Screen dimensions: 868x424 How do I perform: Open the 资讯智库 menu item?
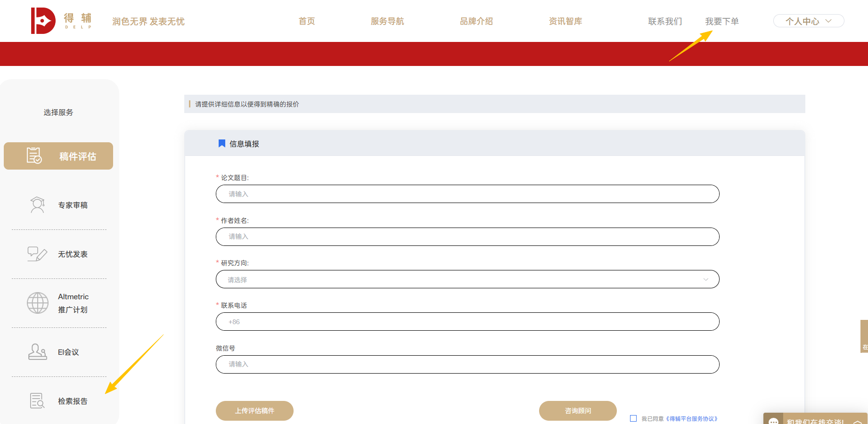565,21
